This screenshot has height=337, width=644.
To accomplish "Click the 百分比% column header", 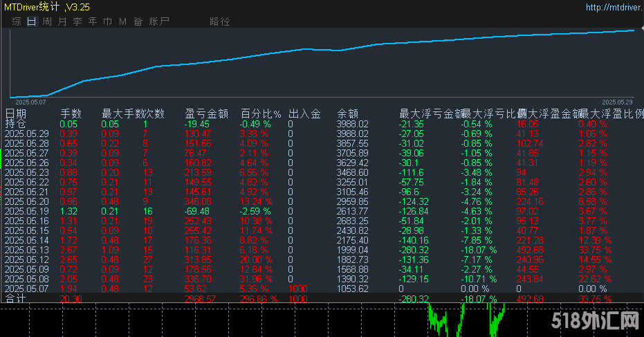I will click(261, 114).
